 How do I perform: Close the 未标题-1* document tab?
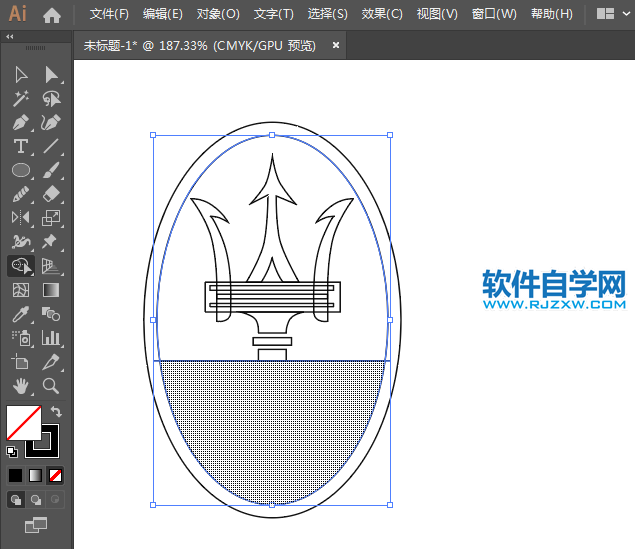(x=336, y=45)
